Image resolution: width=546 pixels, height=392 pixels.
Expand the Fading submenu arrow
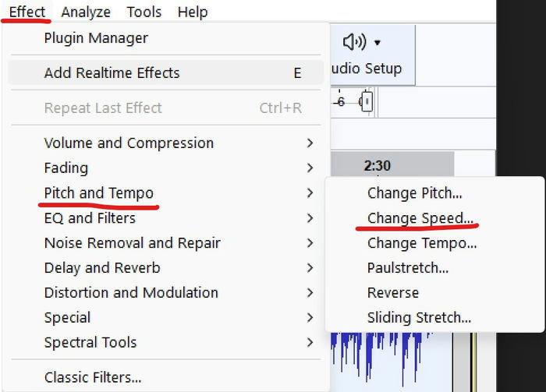pos(310,168)
